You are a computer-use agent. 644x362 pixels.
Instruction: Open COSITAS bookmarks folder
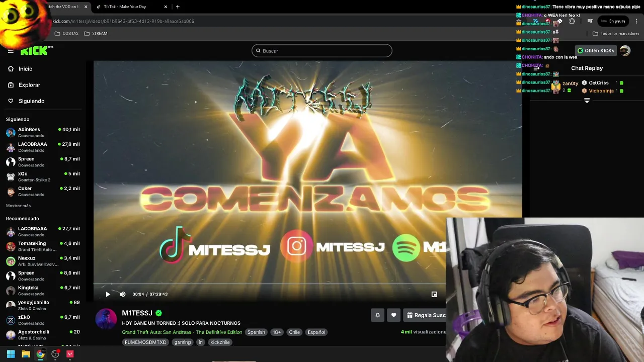[66, 34]
